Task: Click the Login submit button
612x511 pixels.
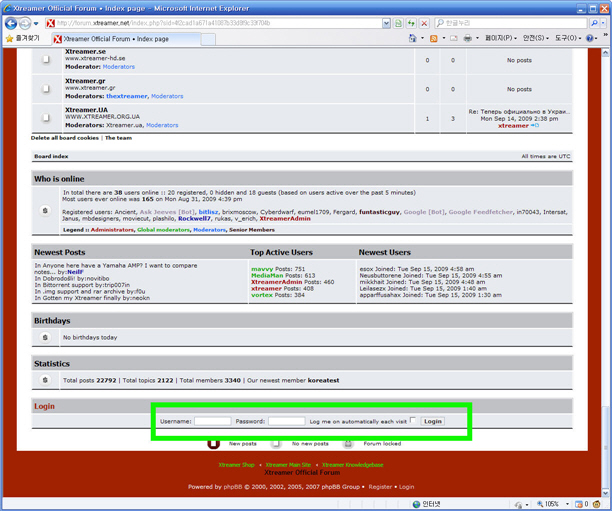Action: (432, 421)
